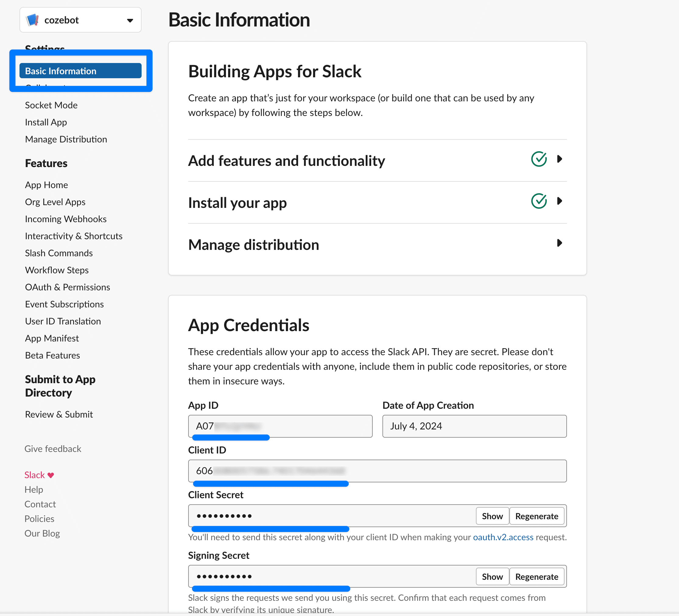Click green checkmark beside Install your app

[539, 201]
